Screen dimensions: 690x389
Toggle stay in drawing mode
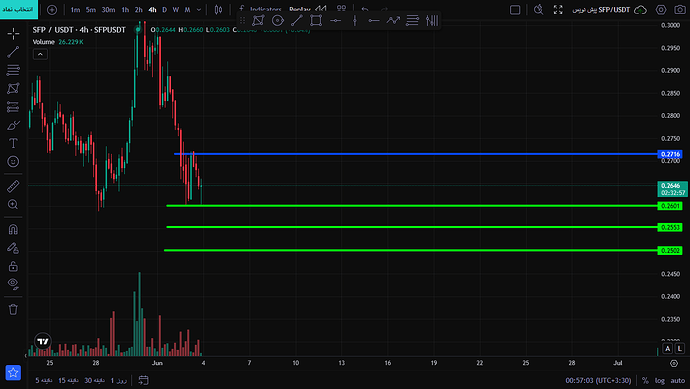click(13, 248)
